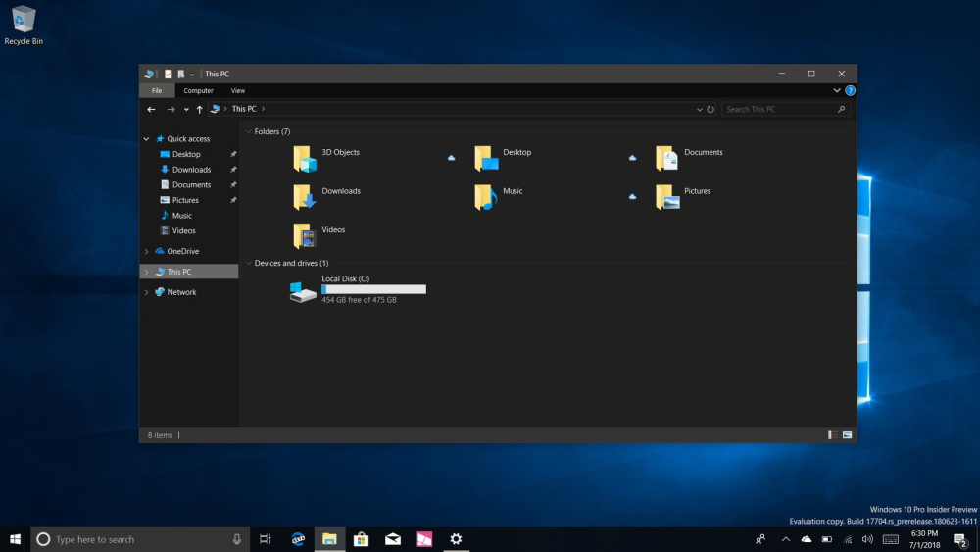Switch to large icons view layout
Viewport: 980px width, 552px height.
[x=847, y=434]
